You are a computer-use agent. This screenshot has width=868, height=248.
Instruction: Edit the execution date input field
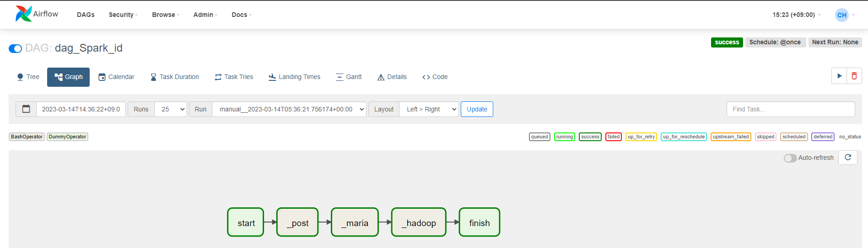[x=81, y=109]
